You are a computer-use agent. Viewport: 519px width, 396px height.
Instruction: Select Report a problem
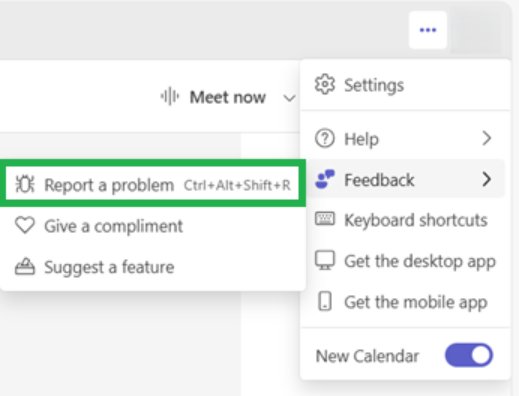pyautogui.click(x=153, y=184)
